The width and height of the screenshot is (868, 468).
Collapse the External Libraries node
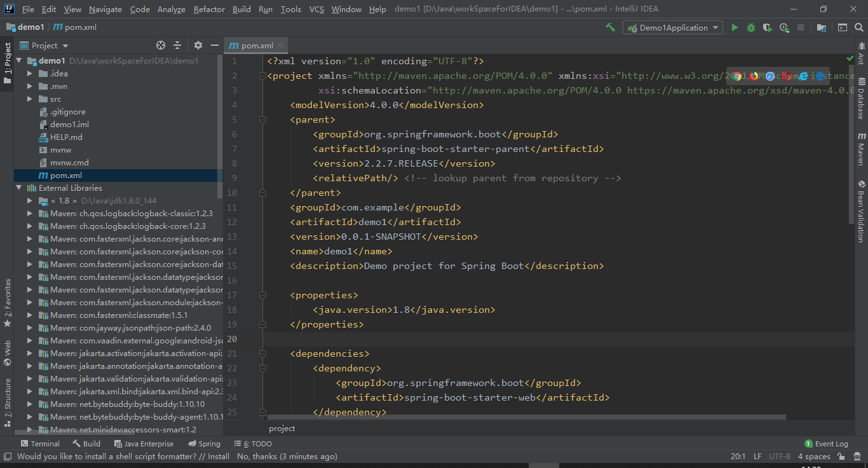(x=18, y=188)
